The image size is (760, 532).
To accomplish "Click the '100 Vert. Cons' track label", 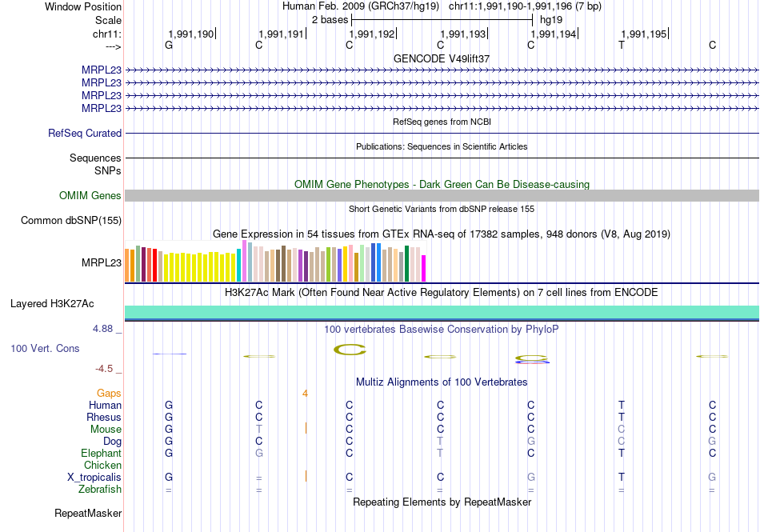I will (x=45, y=348).
